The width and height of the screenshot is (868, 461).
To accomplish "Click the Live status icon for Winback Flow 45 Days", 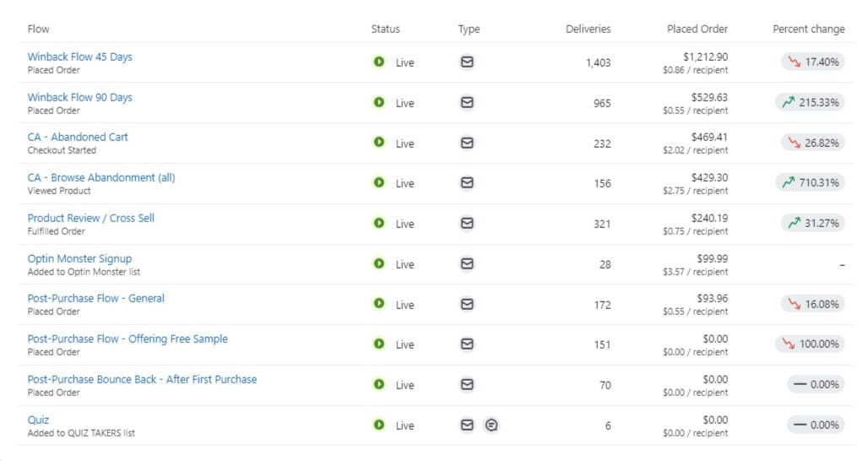I will pos(379,62).
